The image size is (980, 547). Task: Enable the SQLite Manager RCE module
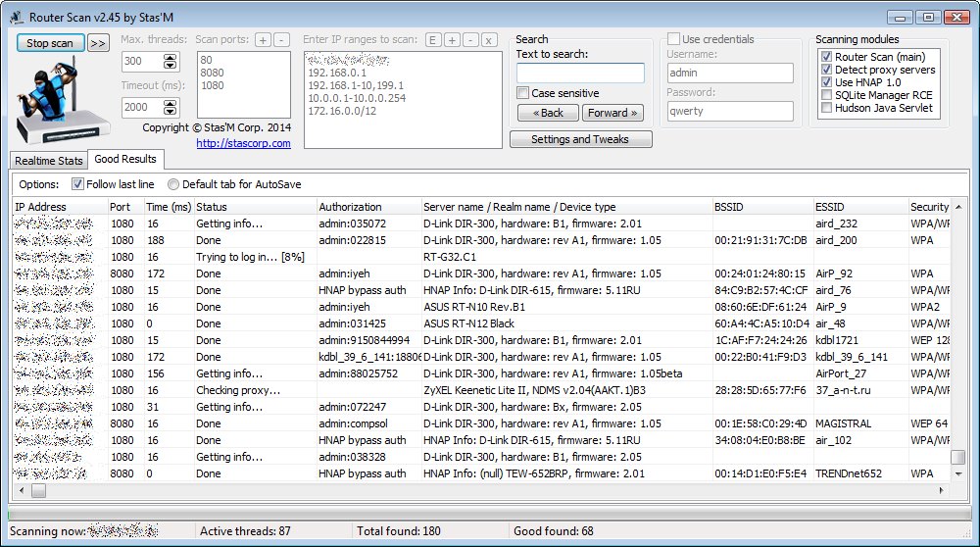coord(826,95)
